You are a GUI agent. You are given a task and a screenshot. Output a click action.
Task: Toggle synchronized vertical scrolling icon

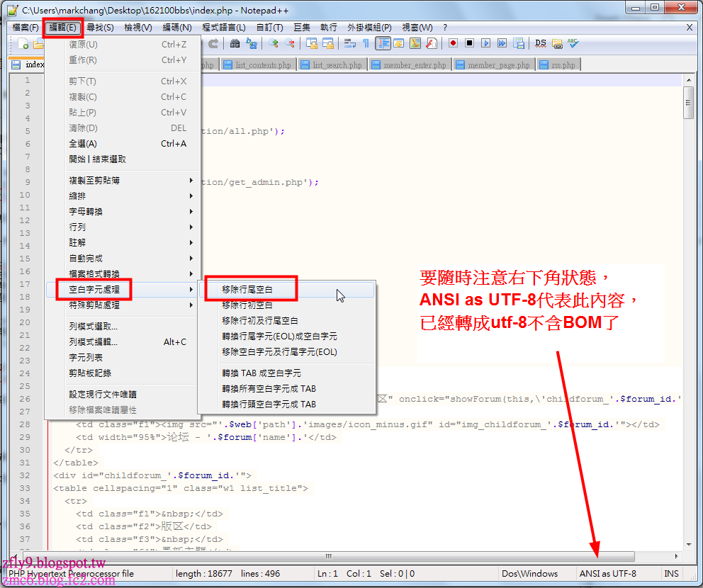[311, 43]
